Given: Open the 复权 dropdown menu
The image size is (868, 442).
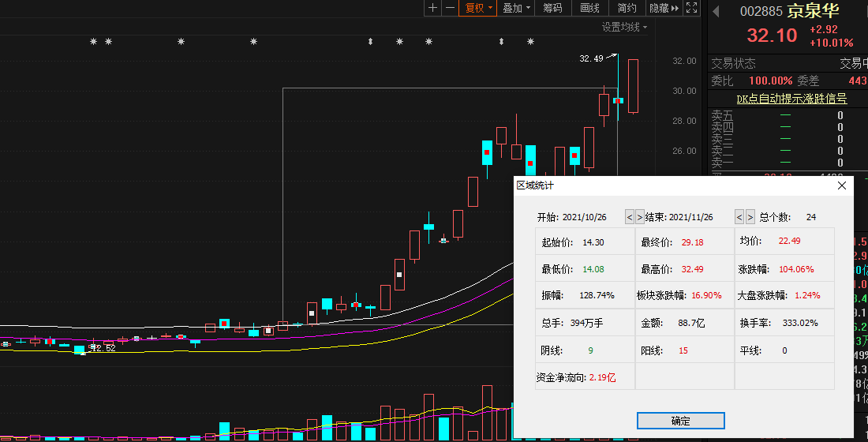Looking at the screenshot, I should pyautogui.click(x=479, y=8).
